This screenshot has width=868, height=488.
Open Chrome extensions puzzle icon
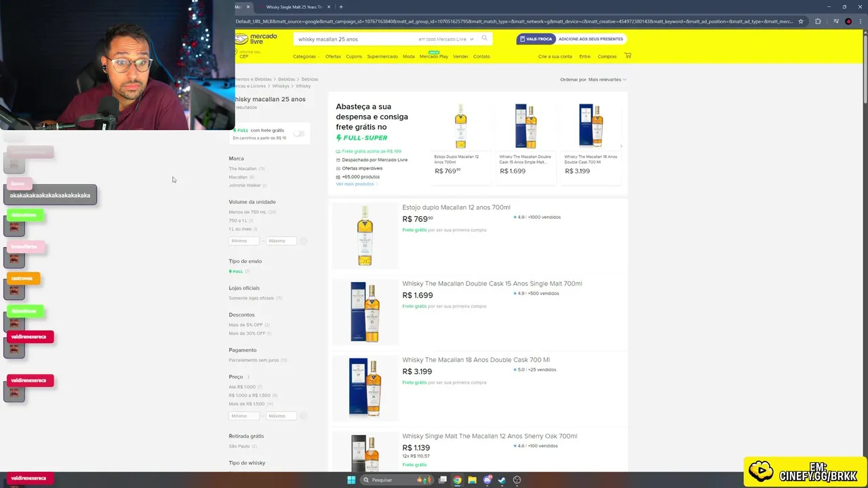[818, 21]
